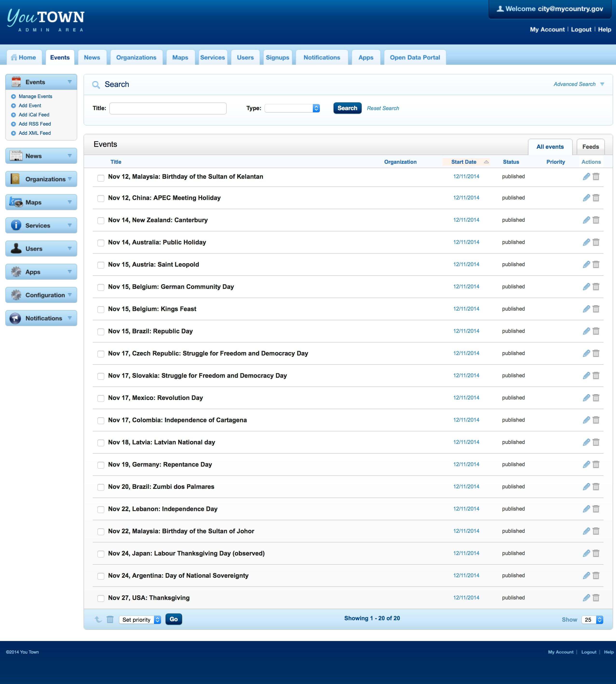Edit Brazil Zumbi dos Palmares event
This screenshot has height=684, width=616.
[x=586, y=487]
